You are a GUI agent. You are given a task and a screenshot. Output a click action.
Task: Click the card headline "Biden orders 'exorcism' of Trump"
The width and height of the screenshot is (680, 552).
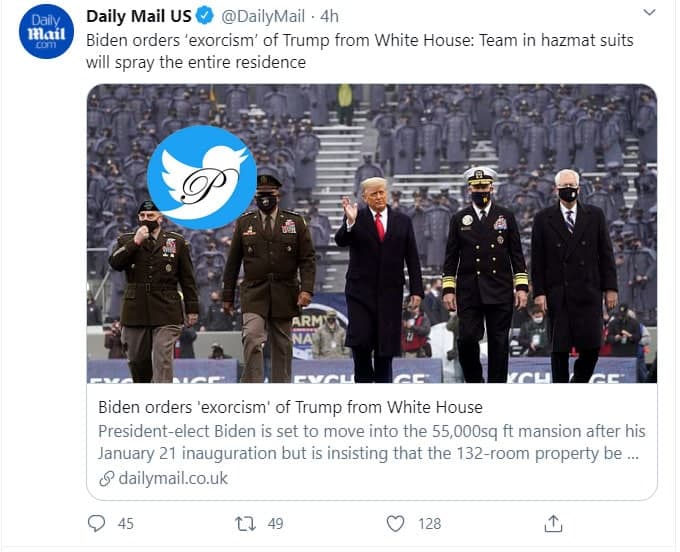(290, 407)
